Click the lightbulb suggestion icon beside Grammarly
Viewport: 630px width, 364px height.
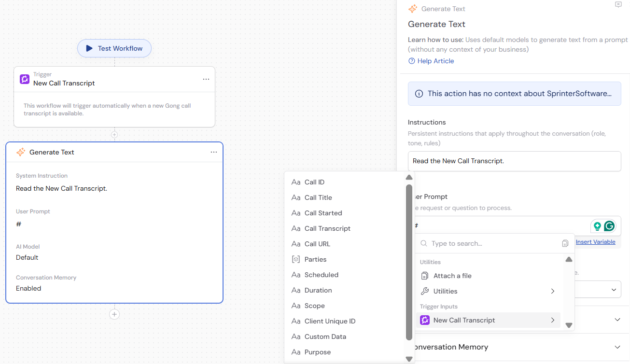point(598,225)
